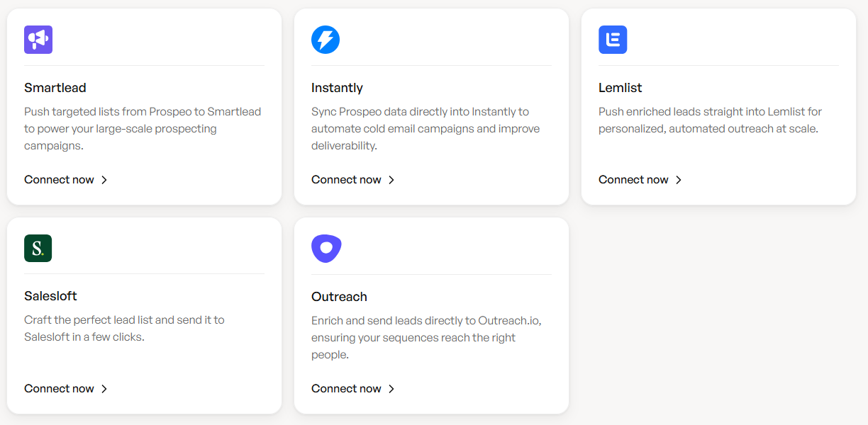The width and height of the screenshot is (868, 425).
Task: Select the Instantly card heading
Action: (x=337, y=88)
